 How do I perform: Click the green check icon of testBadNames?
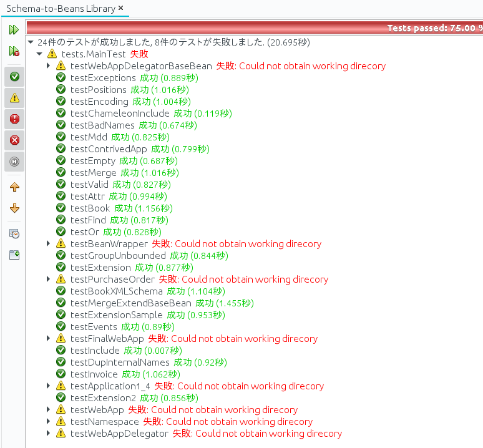tap(61, 125)
